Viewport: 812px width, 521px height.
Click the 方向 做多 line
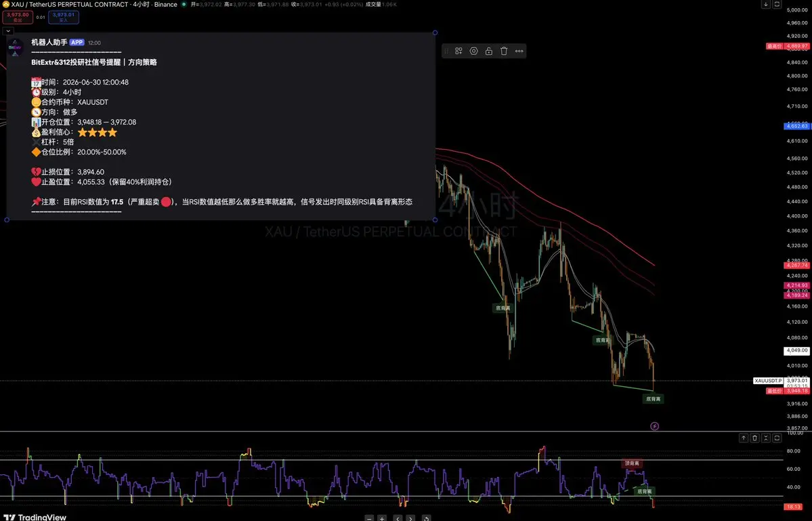tap(54, 112)
